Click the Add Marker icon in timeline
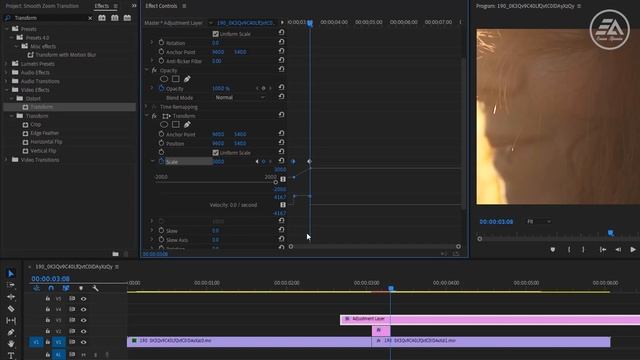The image size is (640, 360). click(81, 288)
